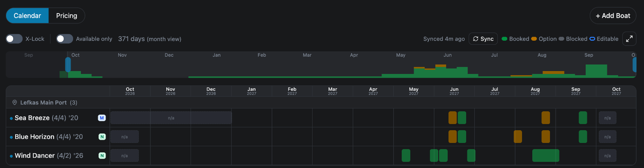Click the Option legend orange swatch
644x168 pixels.
coord(534,39)
